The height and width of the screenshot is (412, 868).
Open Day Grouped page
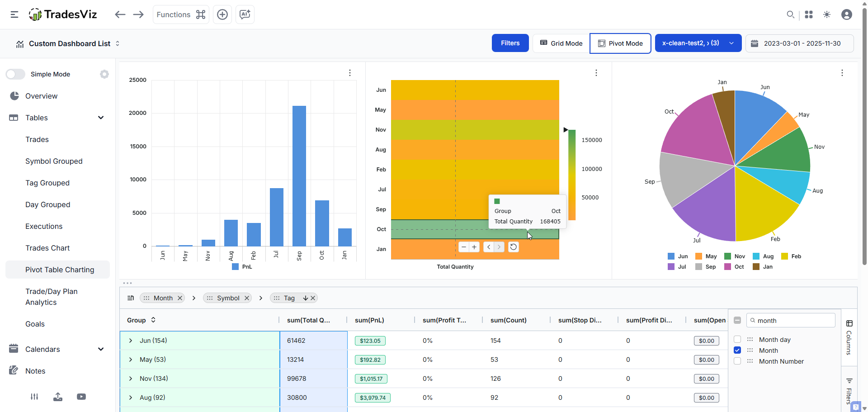coord(48,204)
